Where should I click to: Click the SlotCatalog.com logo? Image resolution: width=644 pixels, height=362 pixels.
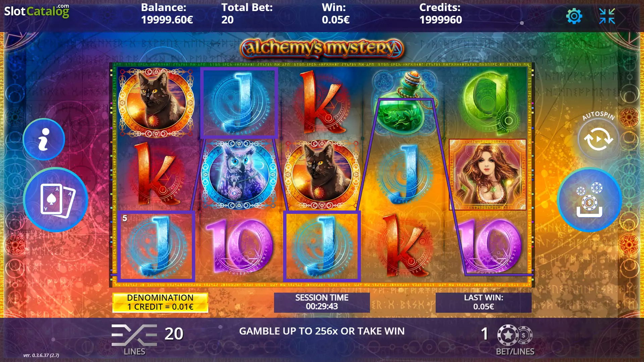37,11
